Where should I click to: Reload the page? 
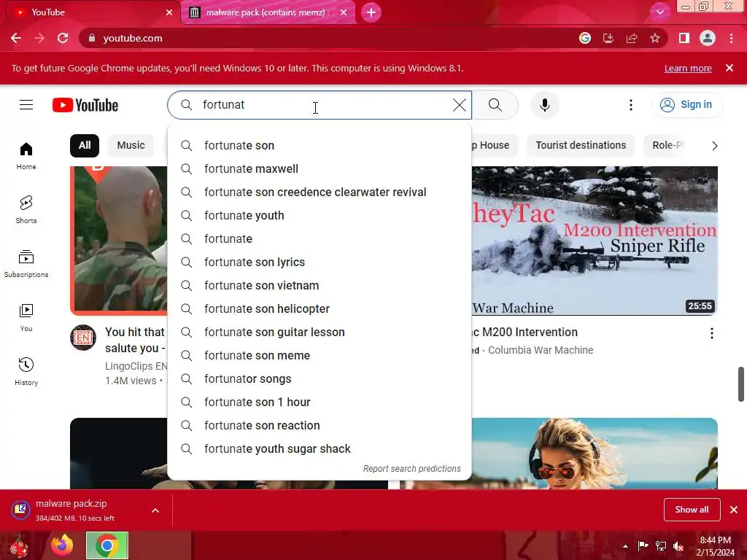[x=63, y=38]
